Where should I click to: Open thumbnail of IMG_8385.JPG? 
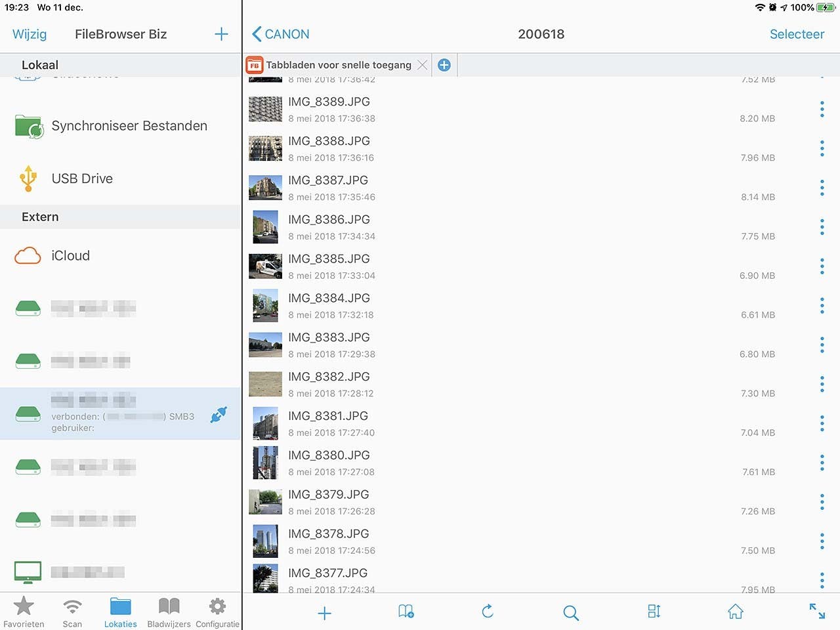(x=266, y=266)
